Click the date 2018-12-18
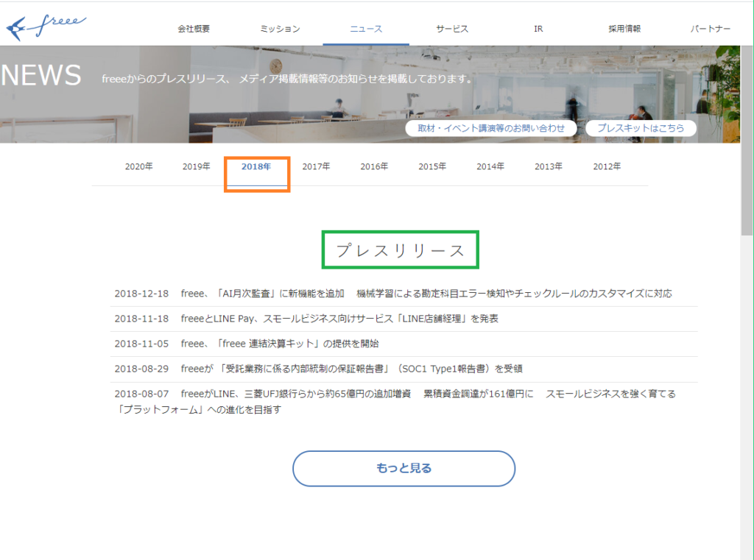The height and width of the screenshot is (560, 754). [x=141, y=294]
